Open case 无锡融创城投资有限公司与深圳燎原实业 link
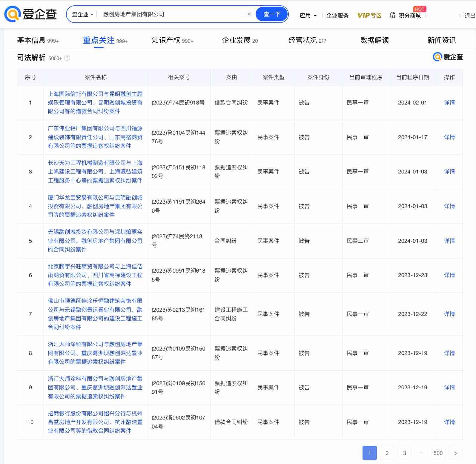 (x=95, y=241)
